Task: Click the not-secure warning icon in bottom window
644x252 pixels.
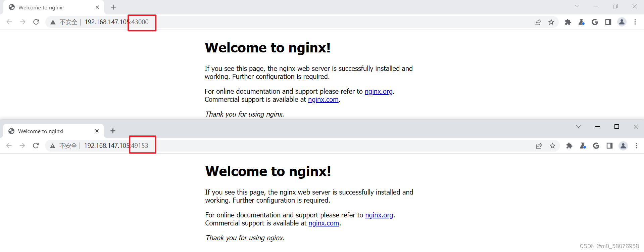Action: coord(53,146)
